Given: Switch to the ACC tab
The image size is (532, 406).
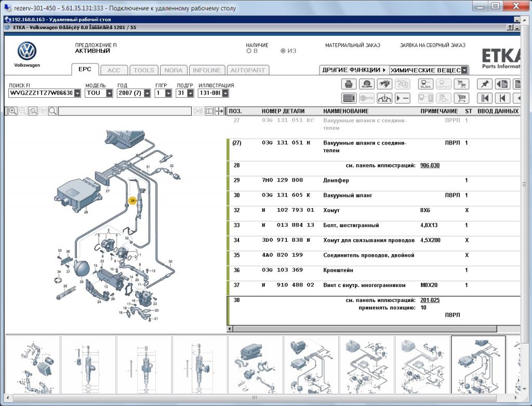Looking at the screenshot, I should pos(114,70).
